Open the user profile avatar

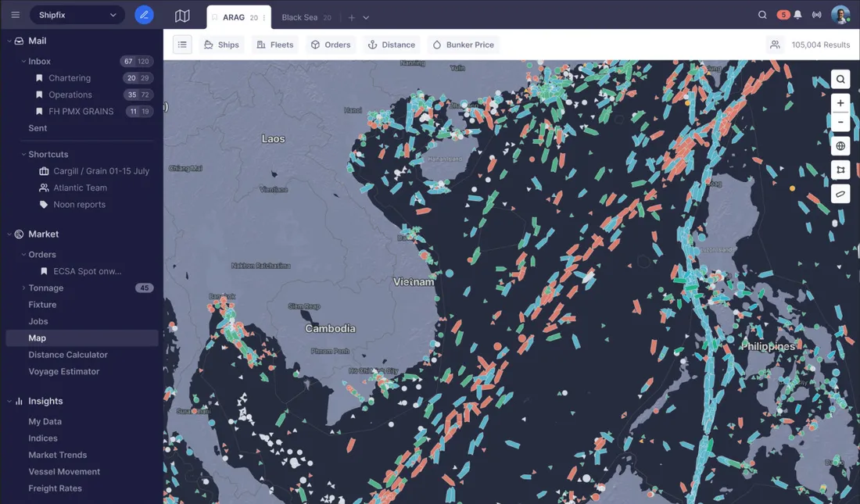point(840,15)
